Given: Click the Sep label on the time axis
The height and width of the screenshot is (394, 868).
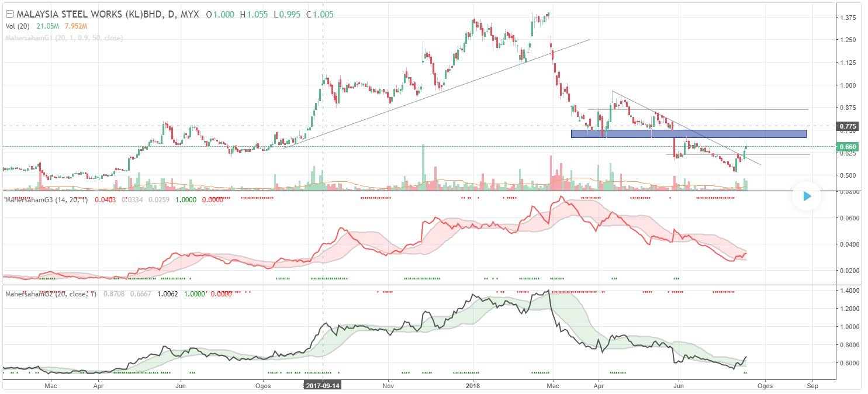Looking at the screenshot, I should pos(811,386).
